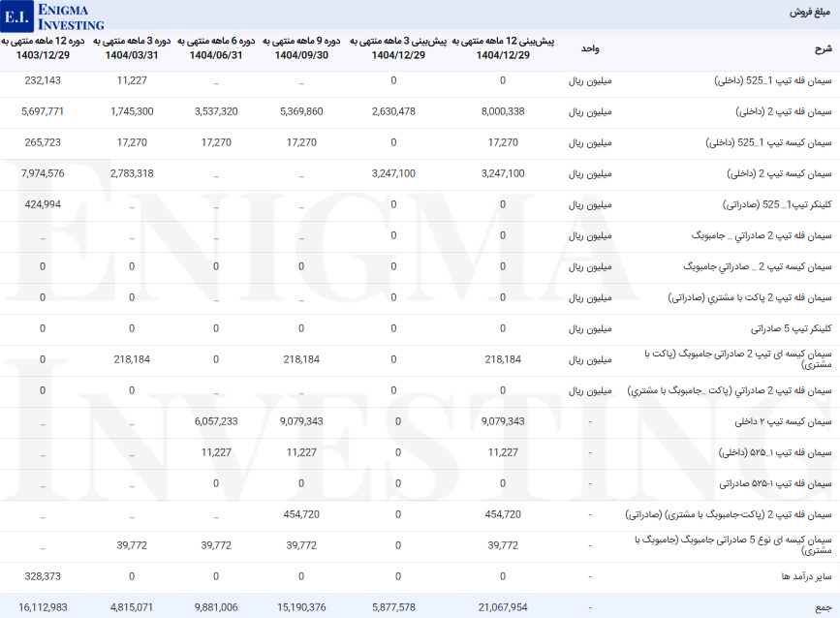This screenshot has height=618, width=840.
Task: Click the 'واحد' column header
Action: 589,48
